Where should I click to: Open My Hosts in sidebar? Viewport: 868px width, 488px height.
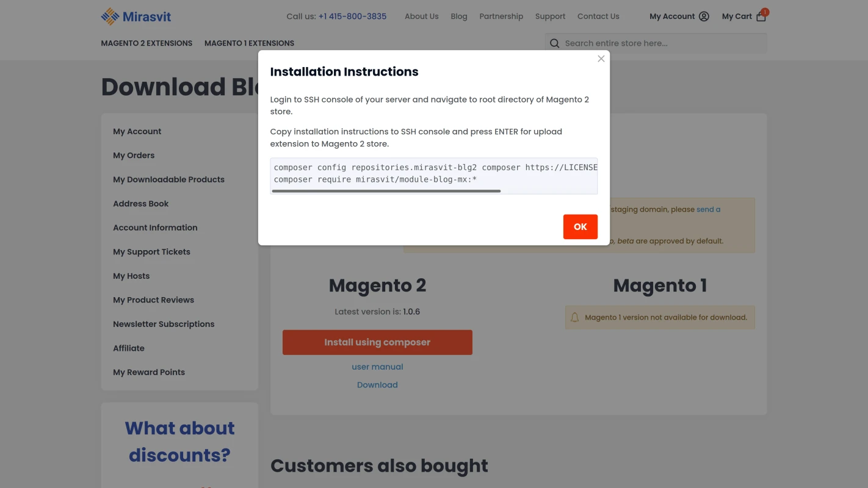[131, 276]
